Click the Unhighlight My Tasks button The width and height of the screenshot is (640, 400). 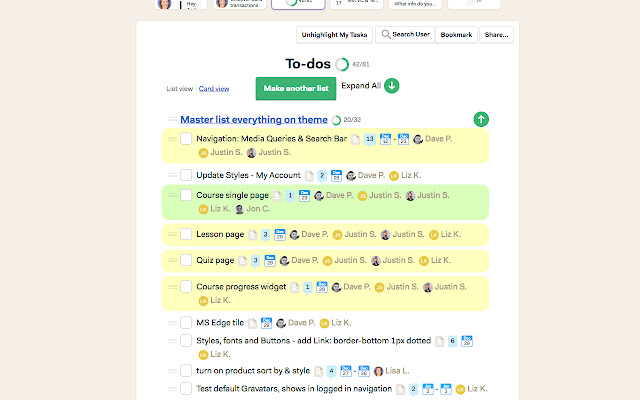334,35
